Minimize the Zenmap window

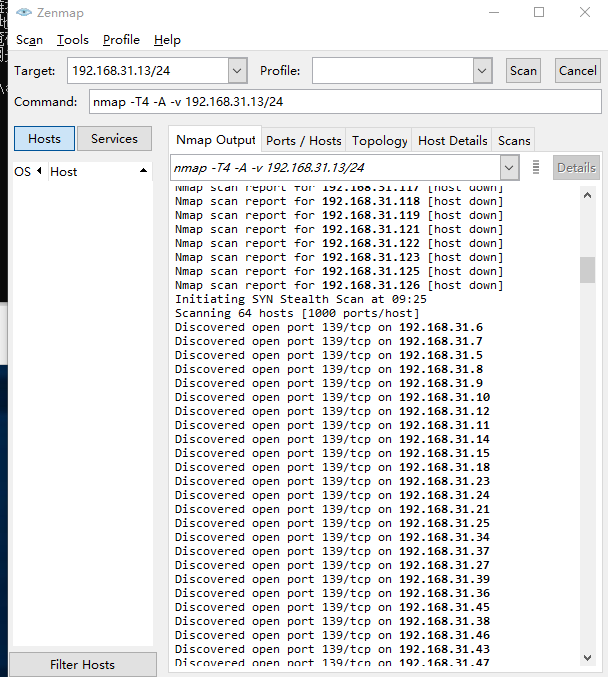(494, 12)
